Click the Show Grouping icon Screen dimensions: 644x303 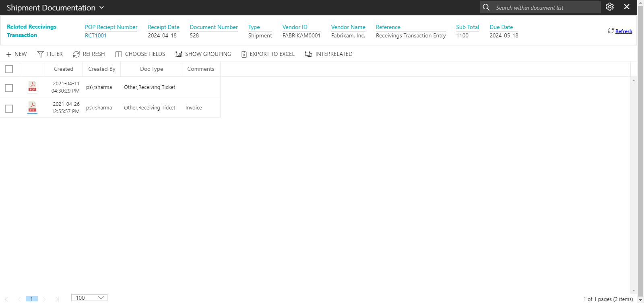point(179,54)
